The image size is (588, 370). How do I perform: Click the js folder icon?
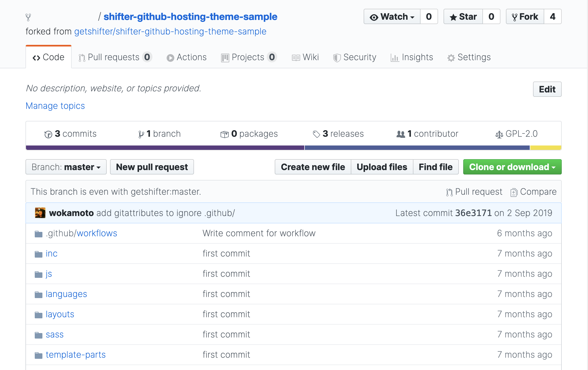[39, 274]
